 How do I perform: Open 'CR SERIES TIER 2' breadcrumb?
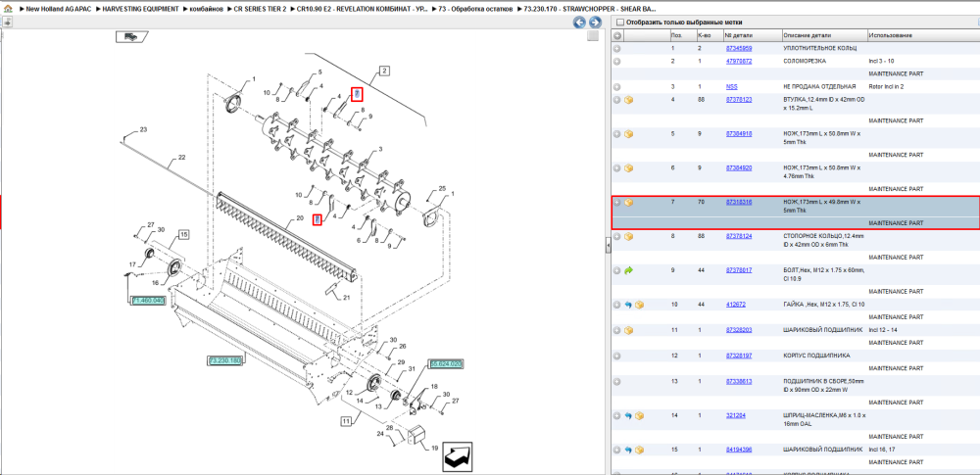pos(260,10)
